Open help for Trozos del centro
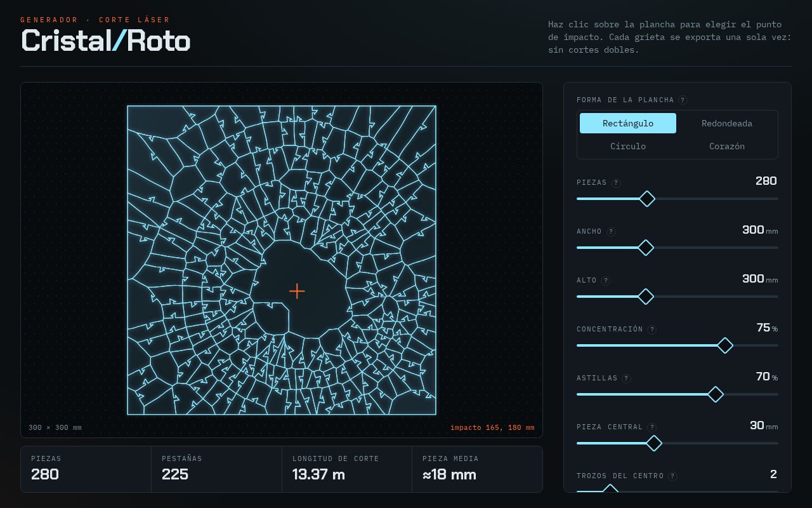The height and width of the screenshot is (508, 812). click(673, 476)
